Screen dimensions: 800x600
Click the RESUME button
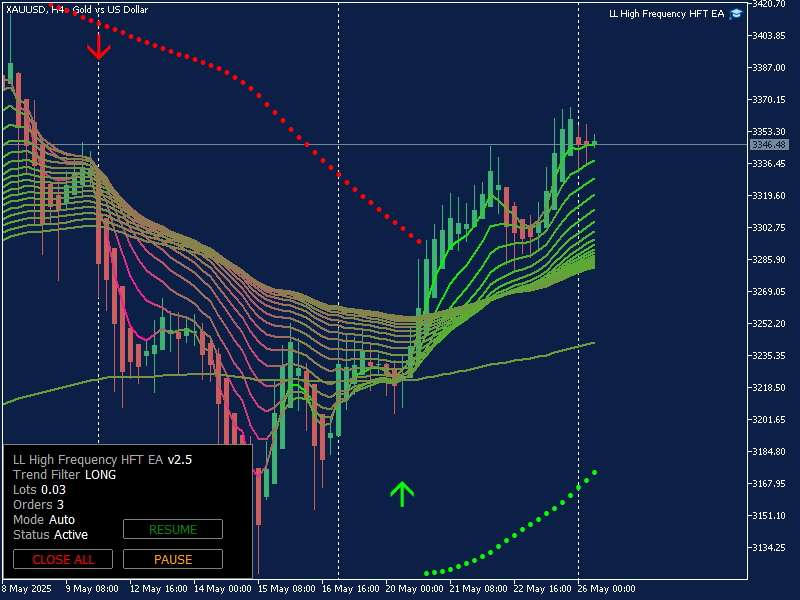(173, 529)
